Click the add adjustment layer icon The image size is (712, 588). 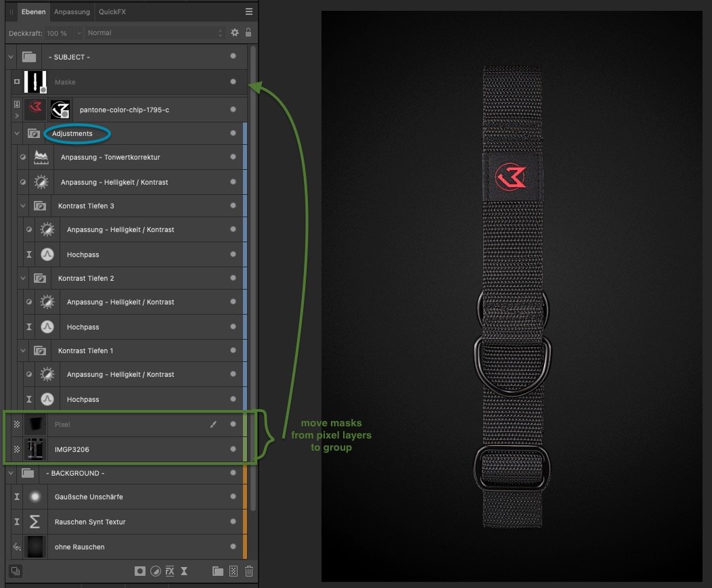coord(155,571)
